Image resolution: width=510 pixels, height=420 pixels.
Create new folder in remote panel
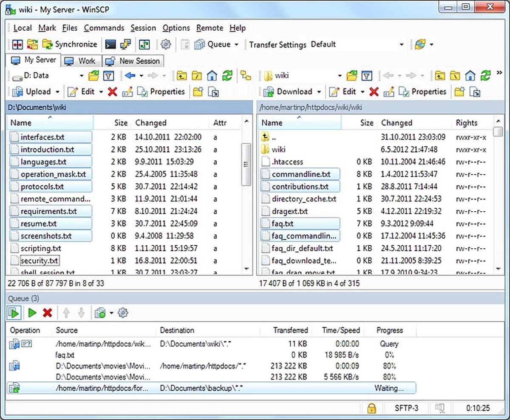tap(459, 91)
